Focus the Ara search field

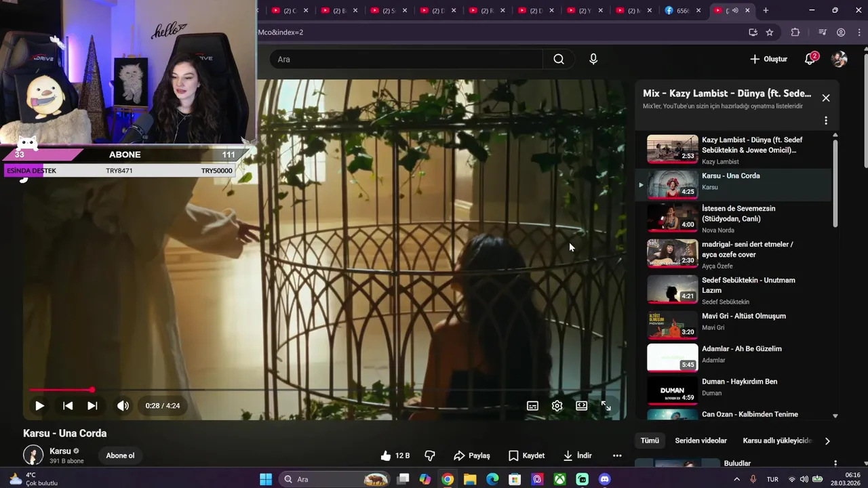pyautogui.click(x=406, y=59)
